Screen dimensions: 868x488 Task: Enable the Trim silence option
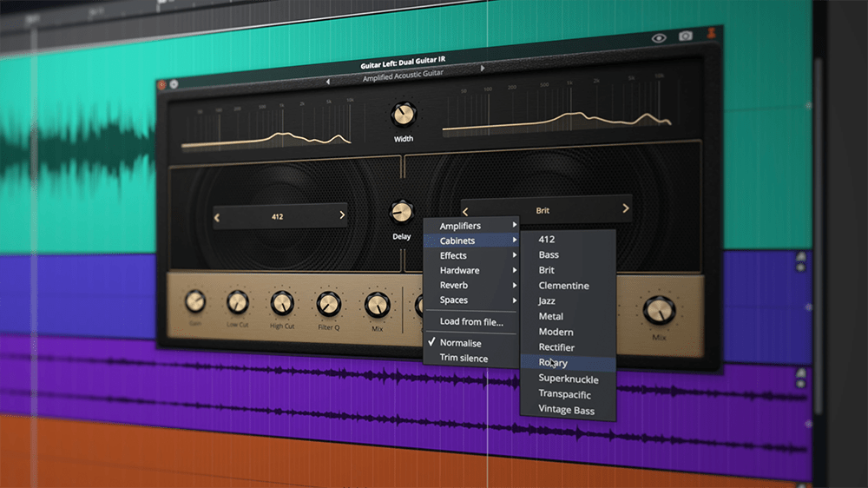click(x=464, y=358)
